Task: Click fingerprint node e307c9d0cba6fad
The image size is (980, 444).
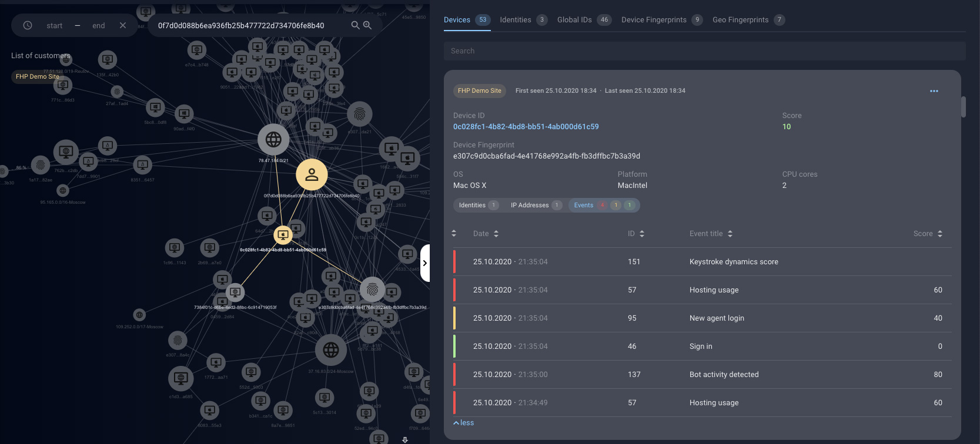Action: point(372,290)
